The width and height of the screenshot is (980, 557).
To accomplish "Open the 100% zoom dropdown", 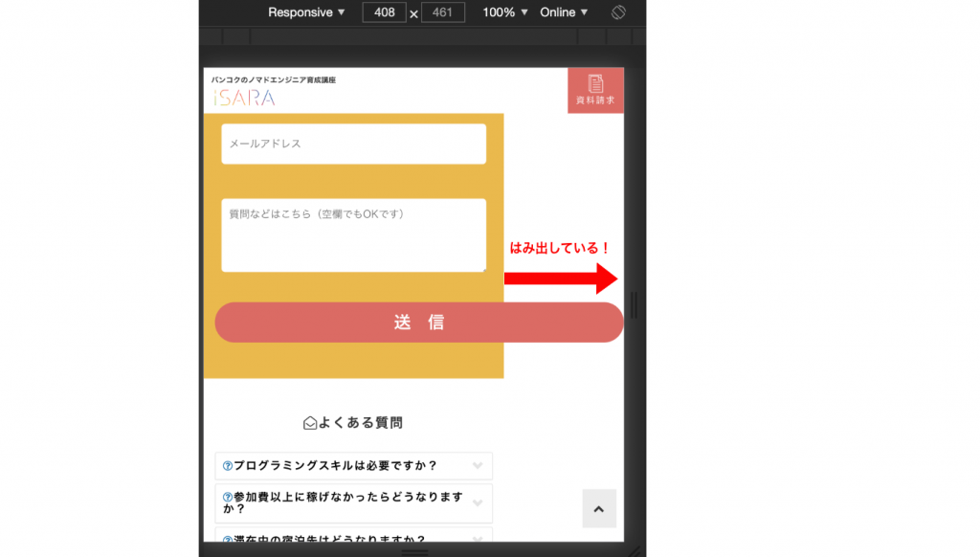I will [505, 12].
